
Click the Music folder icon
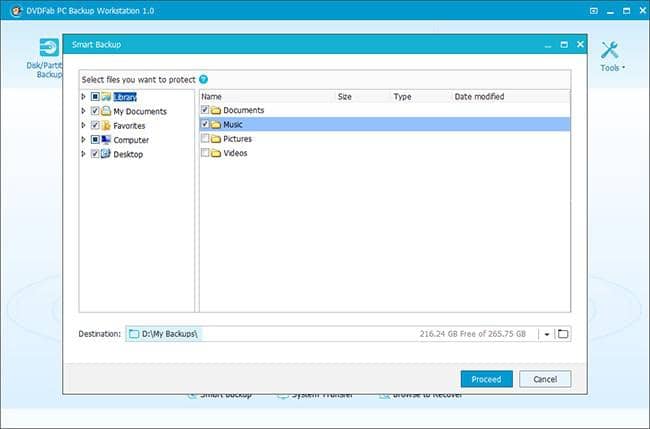(x=216, y=124)
